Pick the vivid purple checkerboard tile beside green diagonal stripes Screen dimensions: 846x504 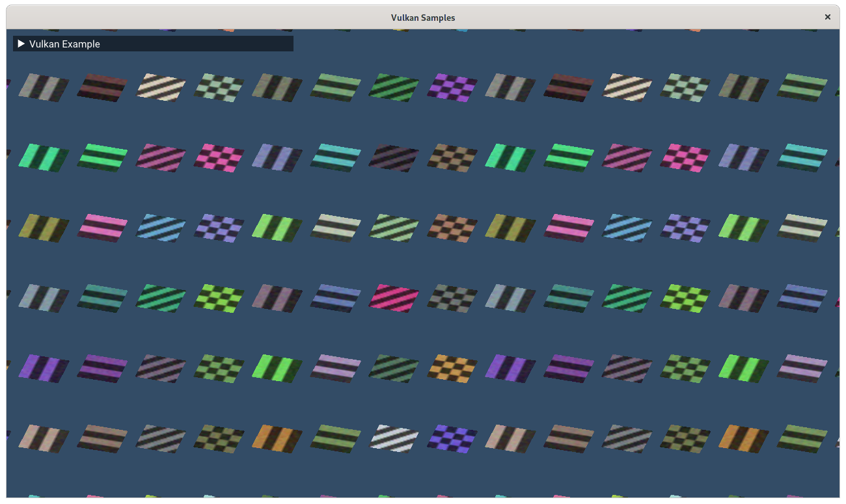(x=452, y=86)
